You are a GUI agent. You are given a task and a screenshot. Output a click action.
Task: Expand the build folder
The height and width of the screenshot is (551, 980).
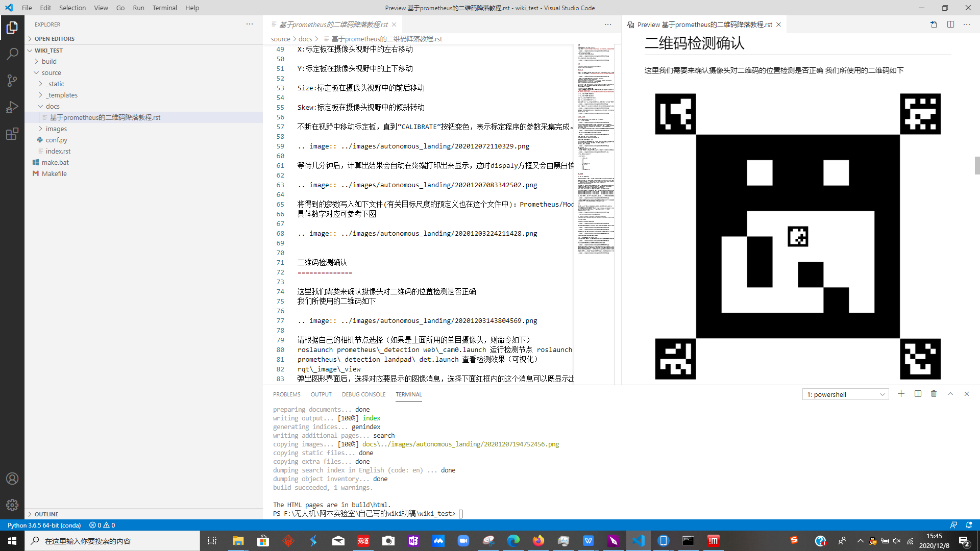point(49,61)
